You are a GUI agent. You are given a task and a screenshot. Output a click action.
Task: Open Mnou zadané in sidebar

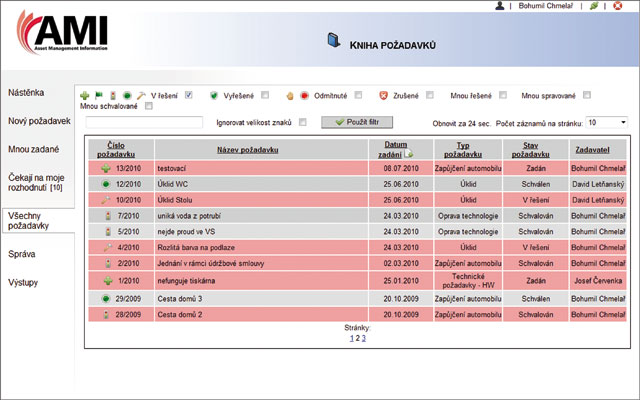tap(33, 149)
